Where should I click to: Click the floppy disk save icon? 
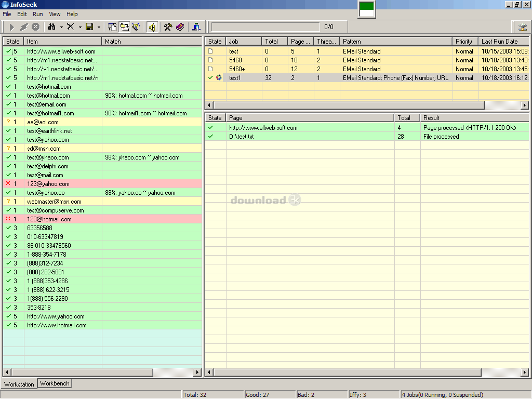pos(89,27)
